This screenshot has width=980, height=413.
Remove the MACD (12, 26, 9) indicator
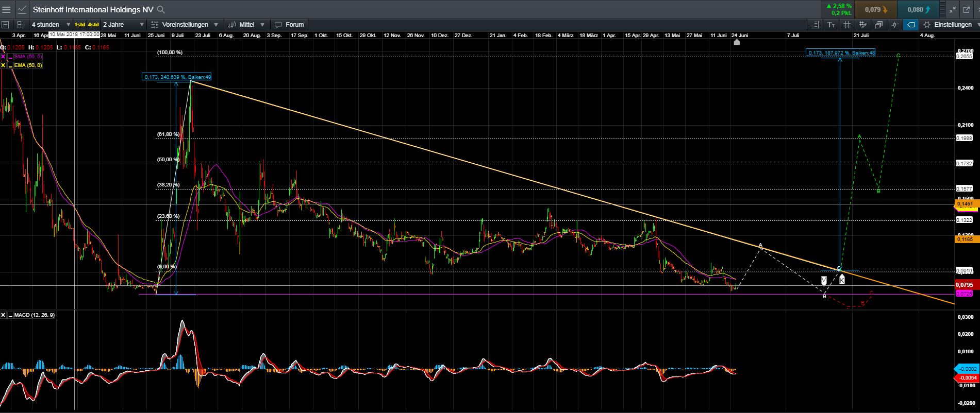coord(3,315)
